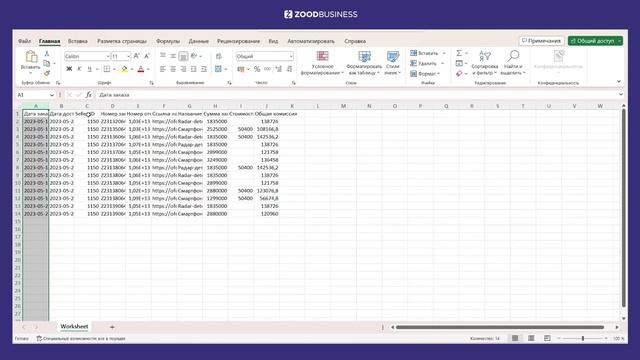640x360 pixels.
Task: Click Delete cells (Удалить) in Cells group
Action: (x=427, y=63)
